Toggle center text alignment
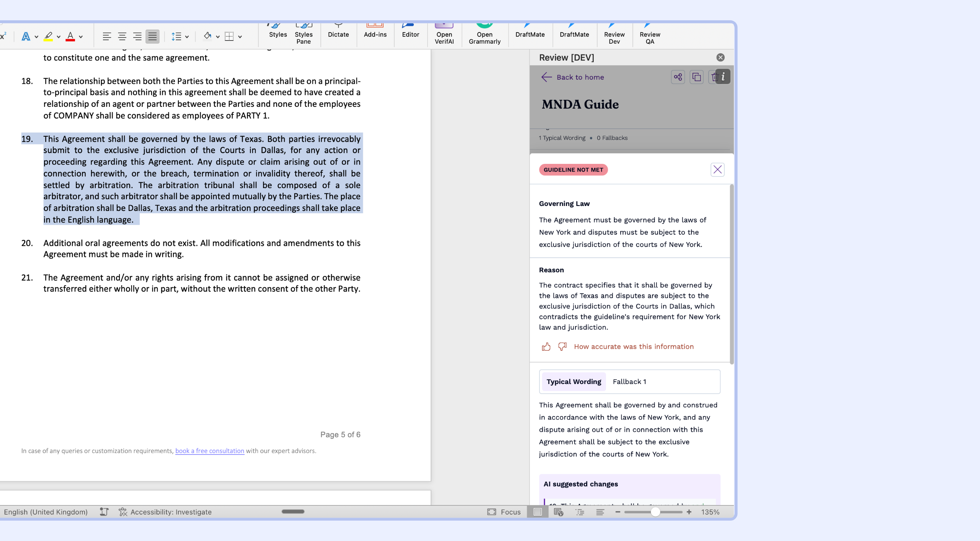 [x=122, y=37]
